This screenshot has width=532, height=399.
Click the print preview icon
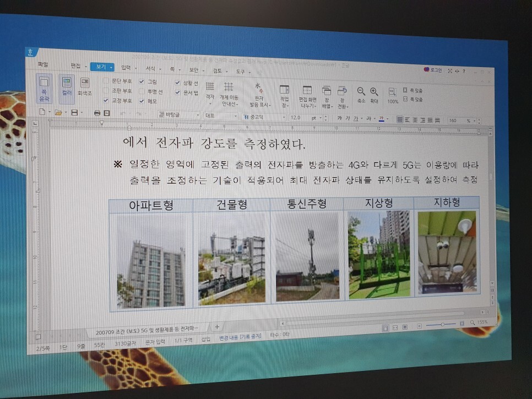(x=106, y=113)
